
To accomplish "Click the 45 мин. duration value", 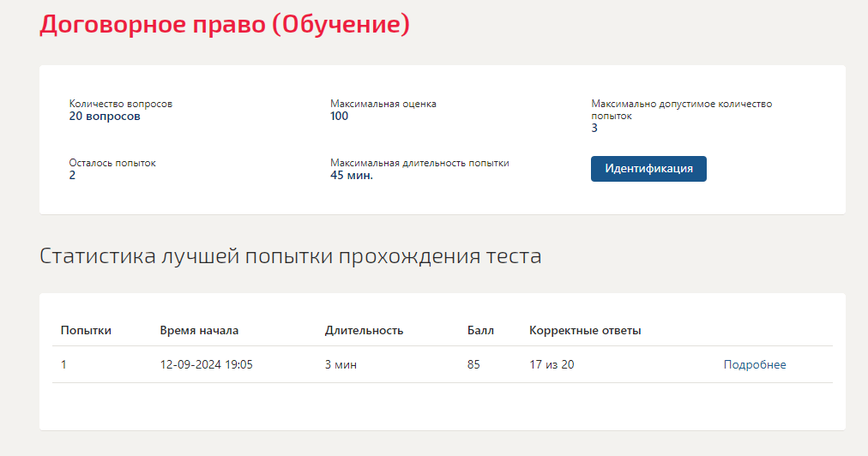I will [352, 176].
